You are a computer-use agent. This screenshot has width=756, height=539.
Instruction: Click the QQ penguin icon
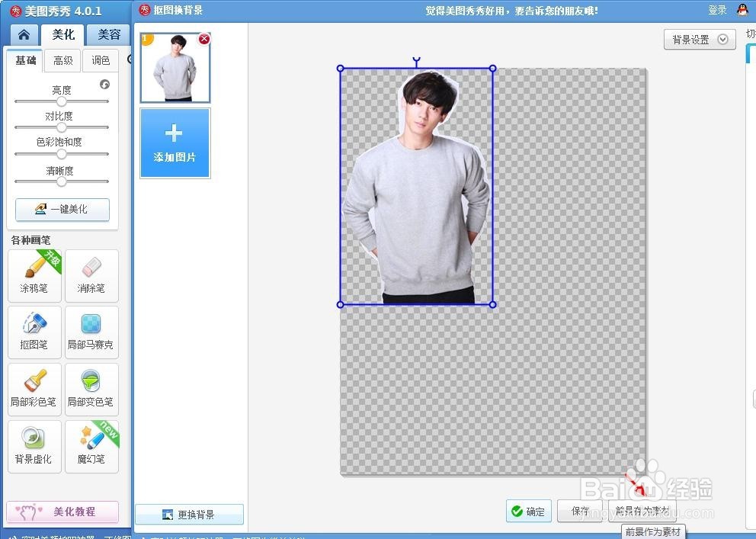744,10
